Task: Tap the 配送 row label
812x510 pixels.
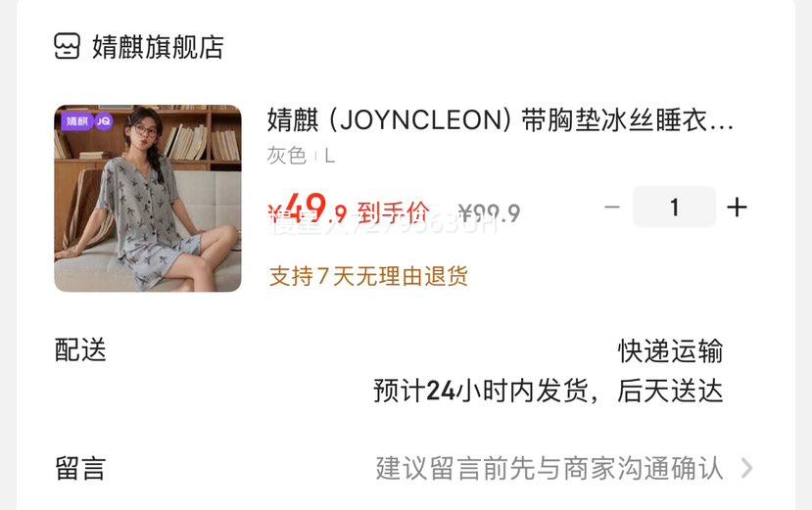Action: click(80, 350)
